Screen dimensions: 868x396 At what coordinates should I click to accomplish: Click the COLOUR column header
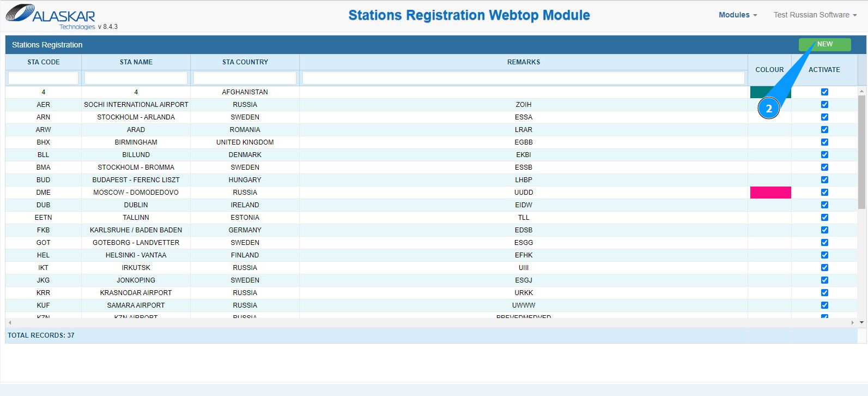[x=769, y=70]
